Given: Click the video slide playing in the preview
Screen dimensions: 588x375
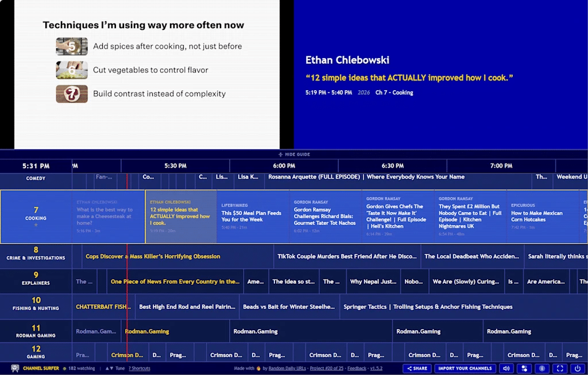Looking at the screenshot, I should [146, 75].
